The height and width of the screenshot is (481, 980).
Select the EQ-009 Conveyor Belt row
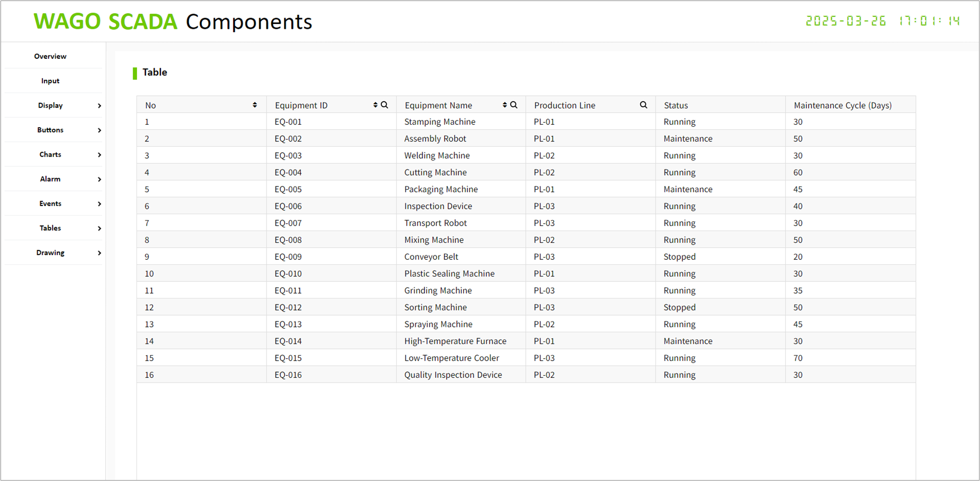coord(431,257)
